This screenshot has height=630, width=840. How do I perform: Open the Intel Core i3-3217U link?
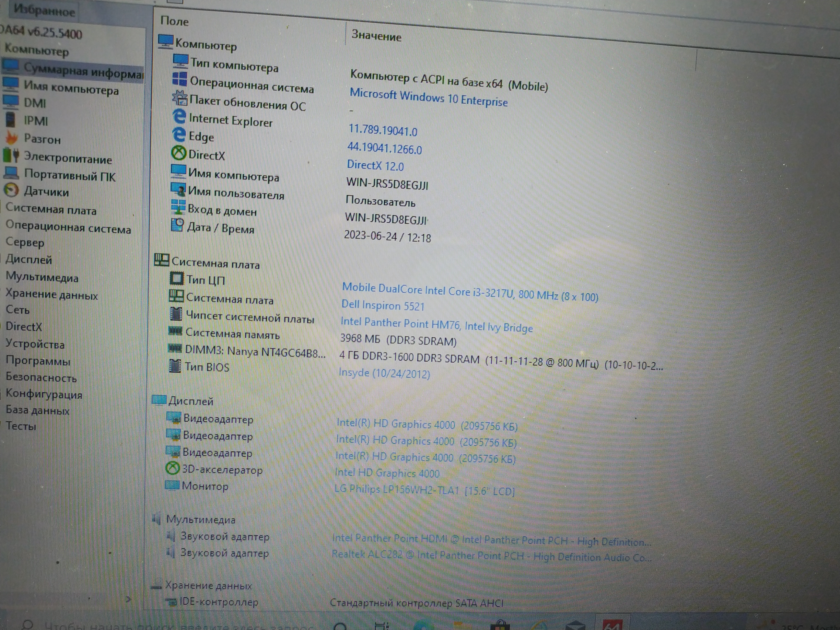[470, 292]
